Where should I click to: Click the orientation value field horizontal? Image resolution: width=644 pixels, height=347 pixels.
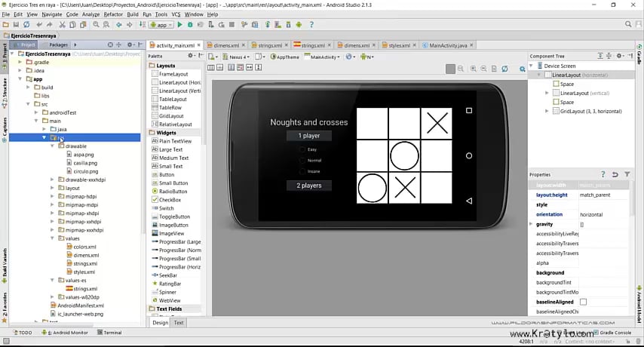click(x=603, y=214)
